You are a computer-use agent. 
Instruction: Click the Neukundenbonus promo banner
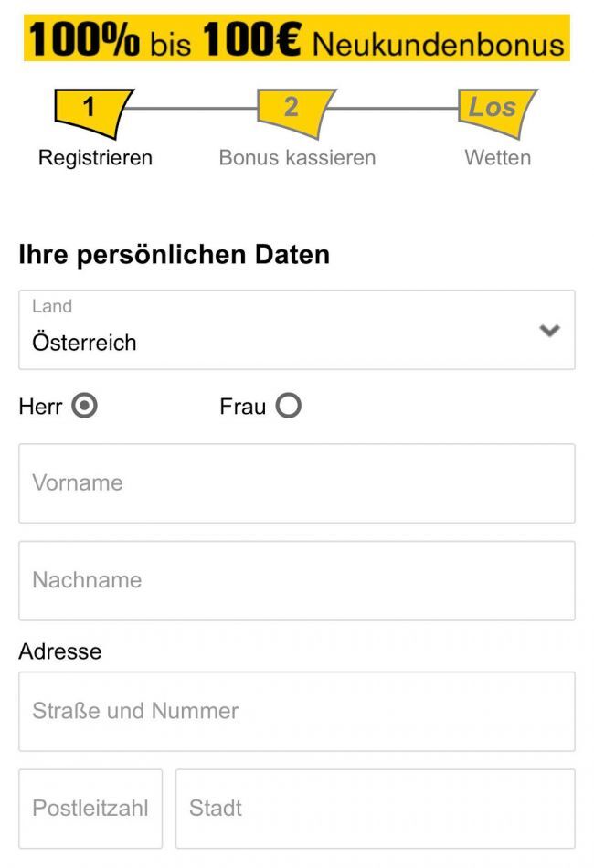[296, 39]
